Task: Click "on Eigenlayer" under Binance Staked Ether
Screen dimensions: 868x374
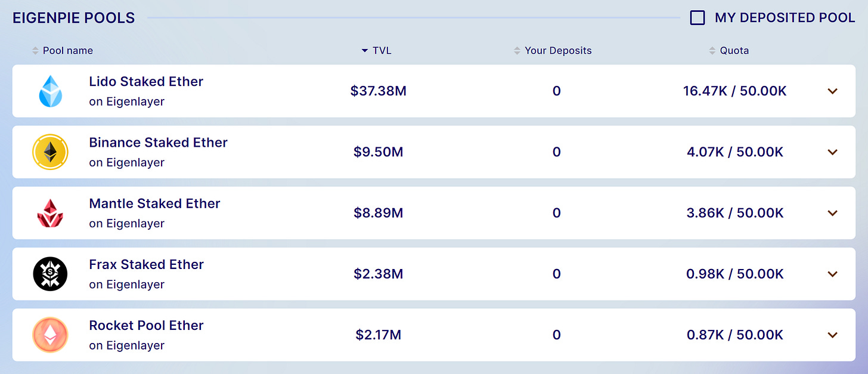Action: (126, 162)
